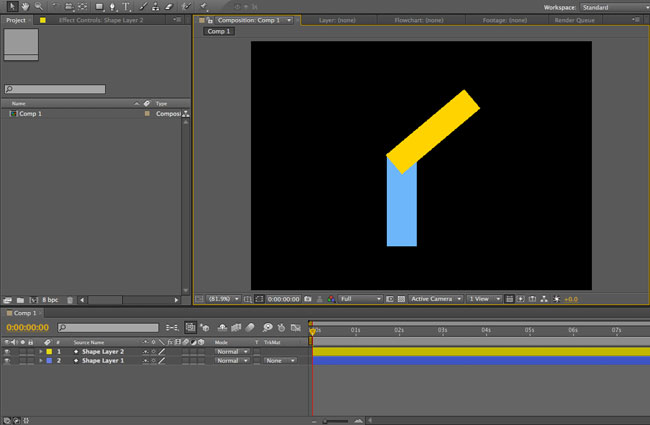Open the 1 View layout dropdown
This screenshot has height=425, width=650.
pos(485,299)
